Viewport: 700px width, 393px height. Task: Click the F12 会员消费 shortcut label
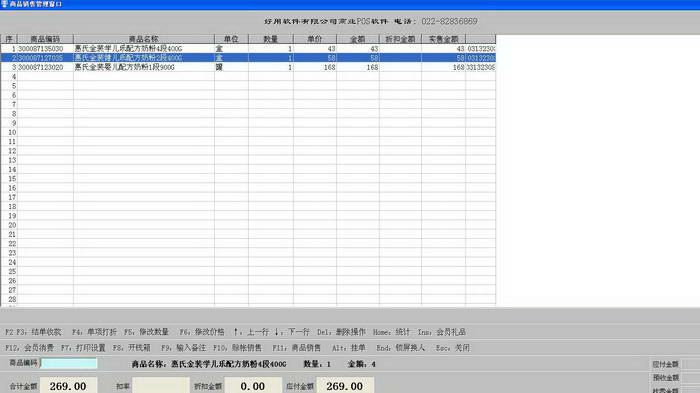click(x=29, y=347)
